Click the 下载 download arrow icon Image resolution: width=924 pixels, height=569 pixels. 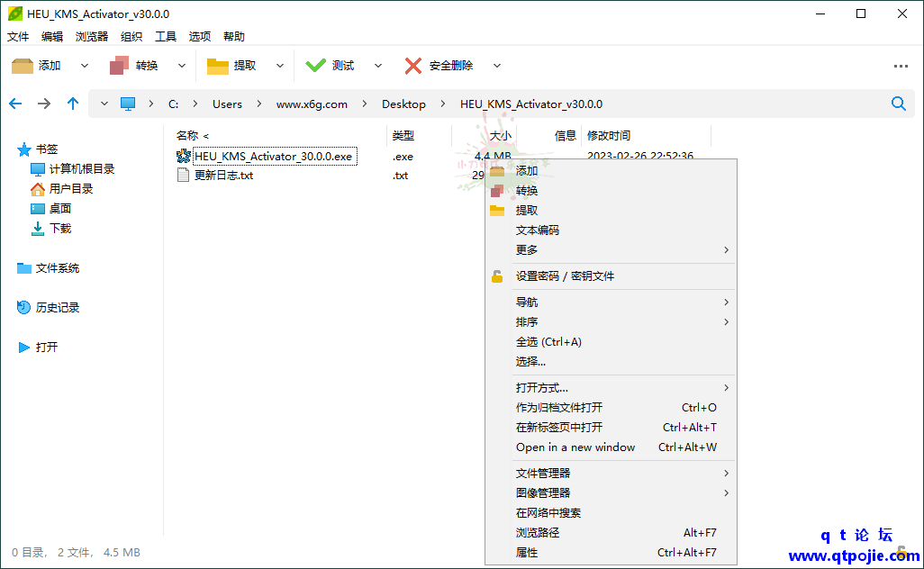[37, 229]
